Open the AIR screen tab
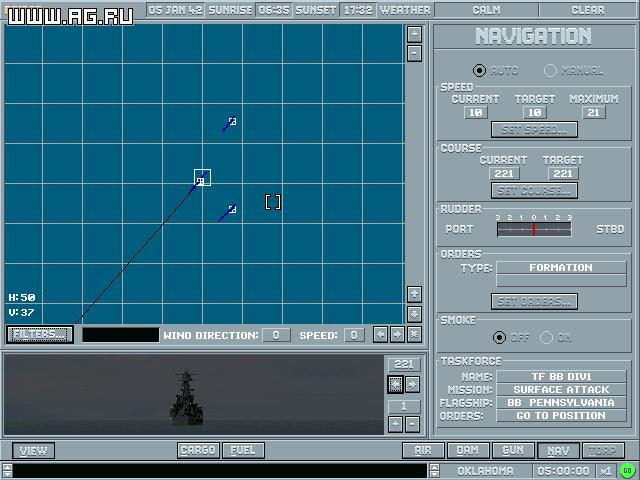The height and width of the screenshot is (480, 640). [x=423, y=451]
